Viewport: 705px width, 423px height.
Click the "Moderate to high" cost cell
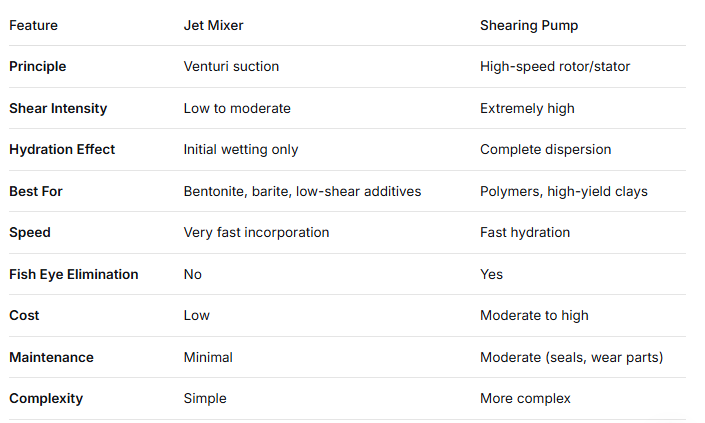pyautogui.click(x=534, y=315)
